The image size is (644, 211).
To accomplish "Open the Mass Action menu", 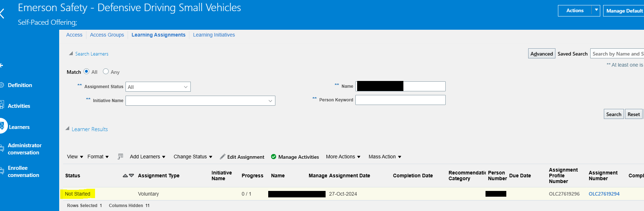I will [x=385, y=157].
